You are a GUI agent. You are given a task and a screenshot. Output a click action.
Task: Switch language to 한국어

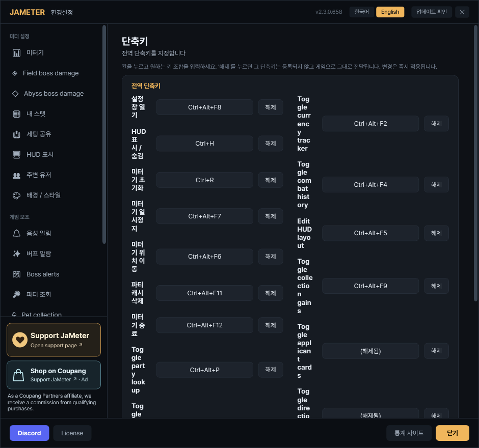click(361, 12)
